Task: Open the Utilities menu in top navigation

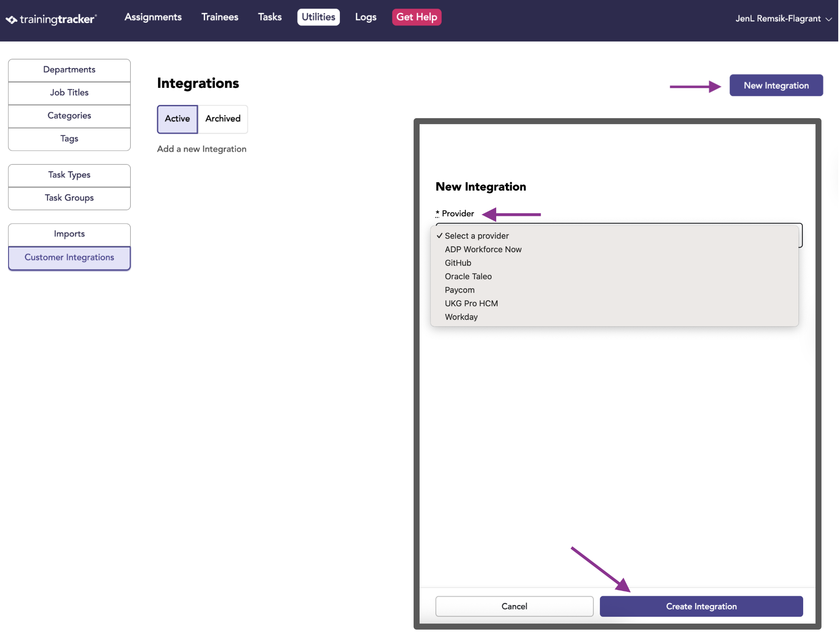Action: pyautogui.click(x=318, y=17)
